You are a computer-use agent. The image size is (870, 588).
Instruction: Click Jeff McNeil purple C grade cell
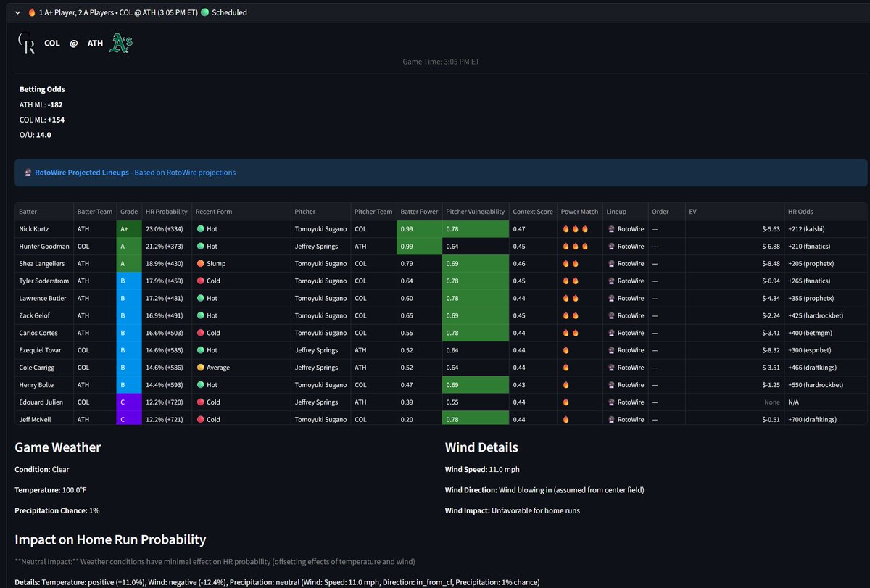tap(129, 420)
